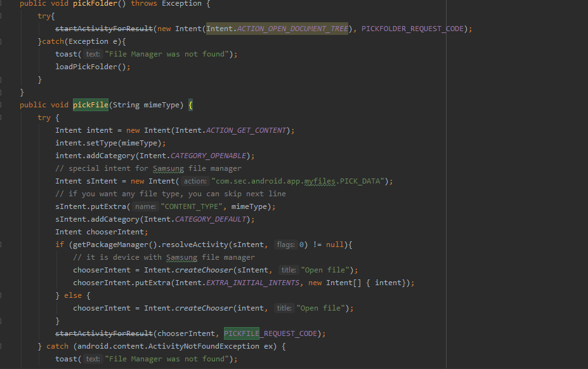Image resolution: width=588 pixels, height=369 pixels.
Task: Click the ACTION_GET_CONTENT constant
Action: 246,130
